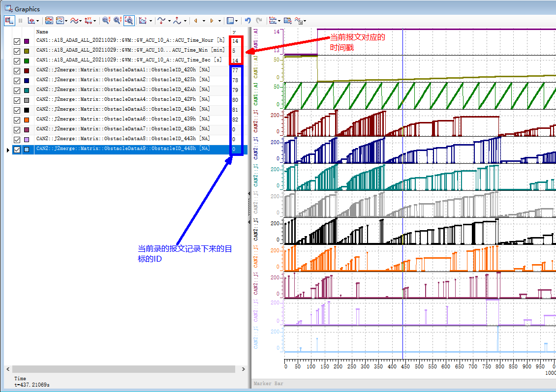Click the y column header

pos(234,31)
